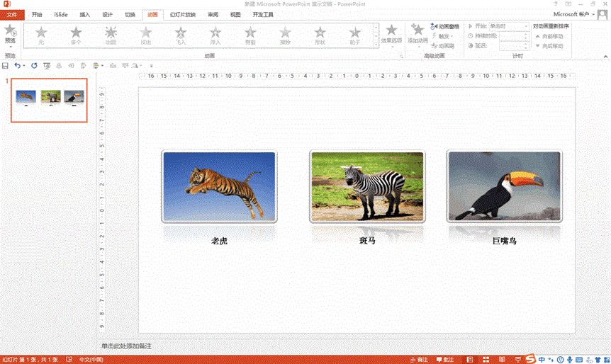Click Sogou input method S icon
Screen dimensions: 611x364
click(x=529, y=359)
